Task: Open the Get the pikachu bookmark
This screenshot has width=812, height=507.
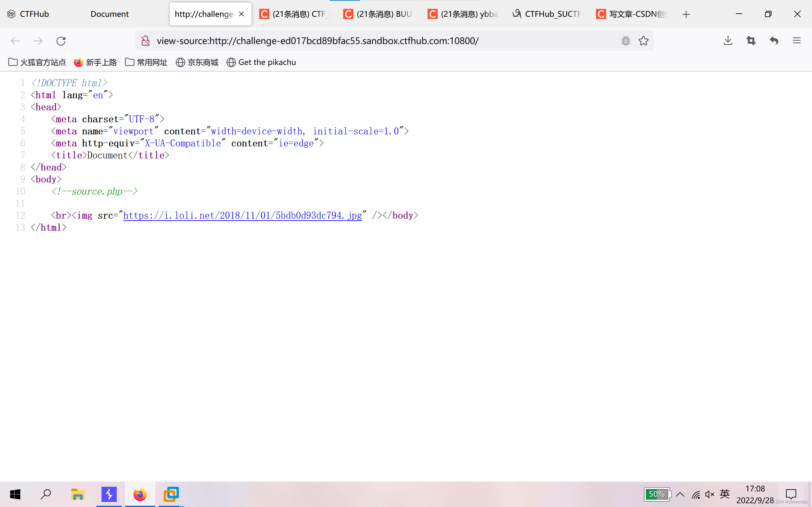Action: (261, 62)
